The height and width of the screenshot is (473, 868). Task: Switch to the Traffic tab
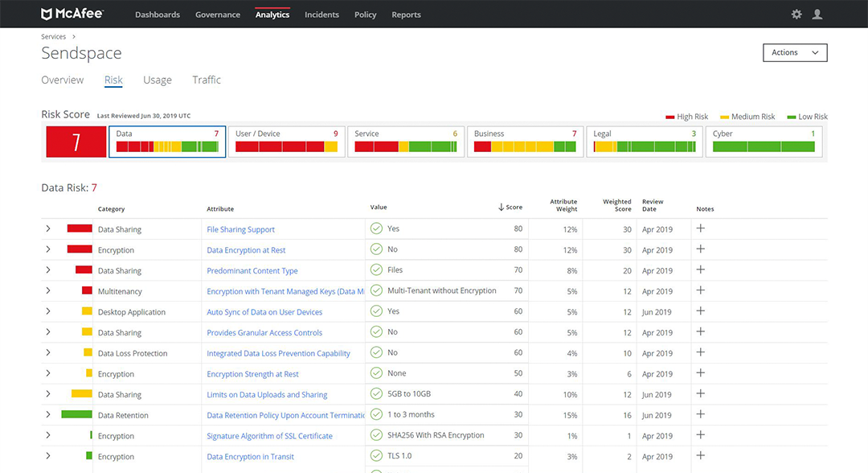pyautogui.click(x=207, y=80)
